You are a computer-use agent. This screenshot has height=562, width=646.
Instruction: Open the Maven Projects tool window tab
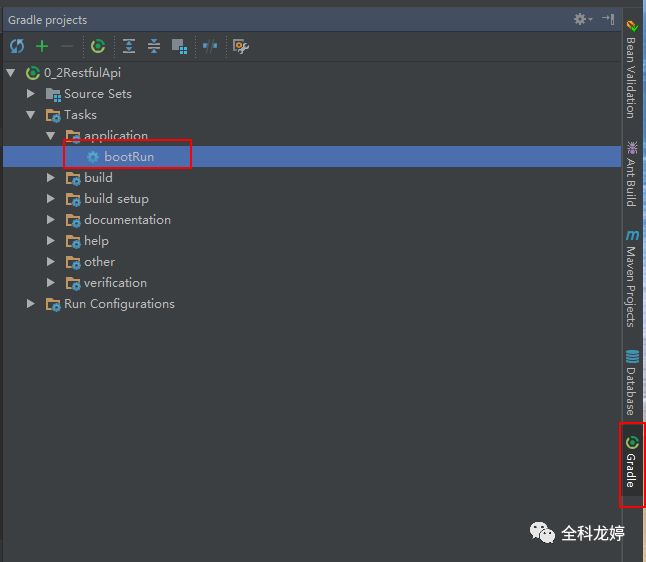[632, 279]
